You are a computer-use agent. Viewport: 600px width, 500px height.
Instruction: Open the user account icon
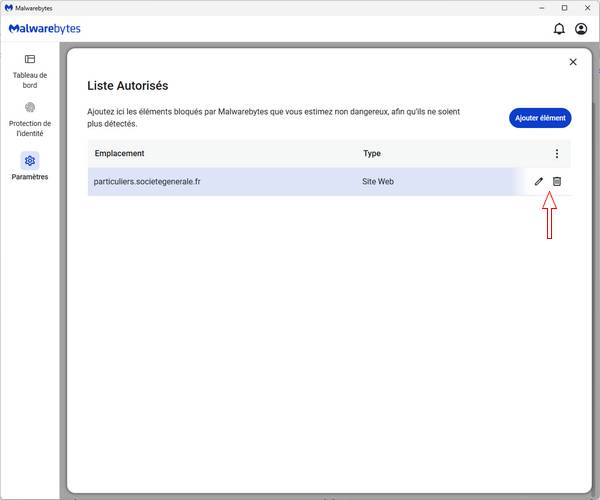tap(581, 29)
